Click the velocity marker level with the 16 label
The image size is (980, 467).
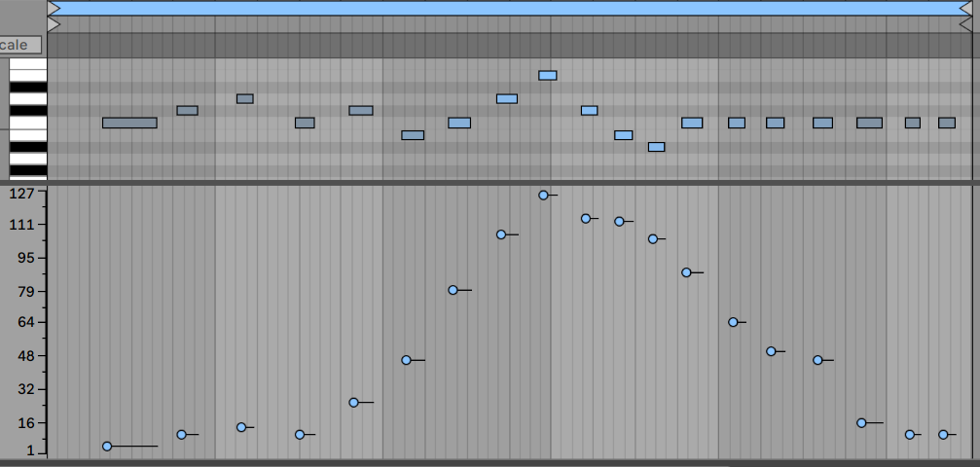click(x=861, y=423)
